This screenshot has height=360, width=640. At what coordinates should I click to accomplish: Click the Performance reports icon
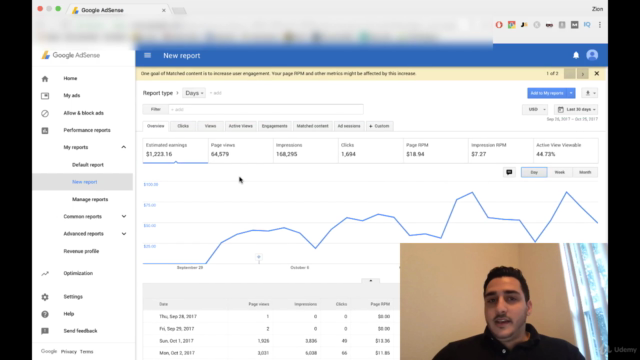[x=45, y=130]
